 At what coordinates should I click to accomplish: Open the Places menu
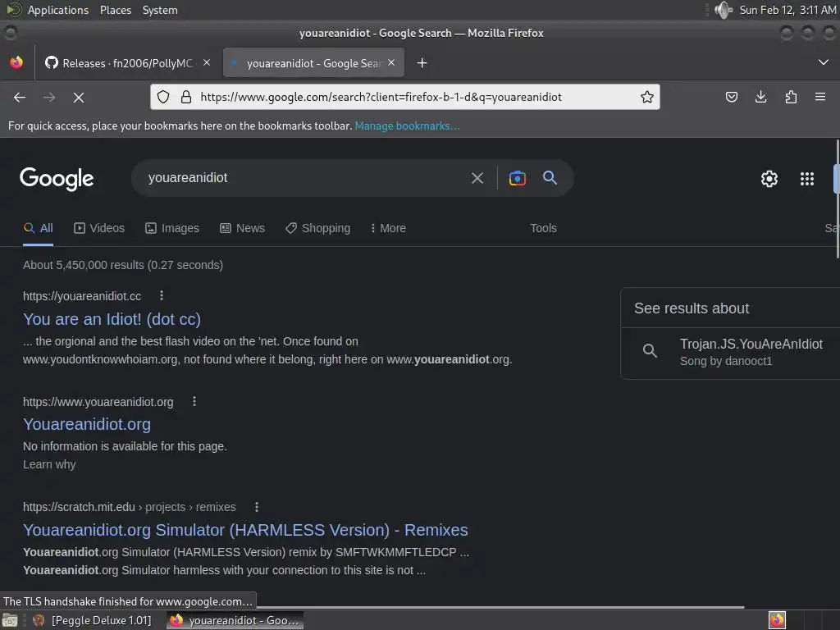[x=116, y=10]
